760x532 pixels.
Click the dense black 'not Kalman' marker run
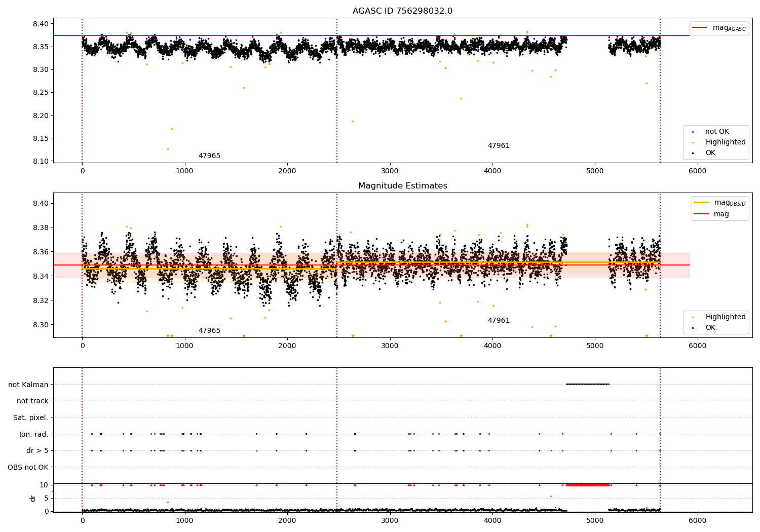[x=588, y=384]
